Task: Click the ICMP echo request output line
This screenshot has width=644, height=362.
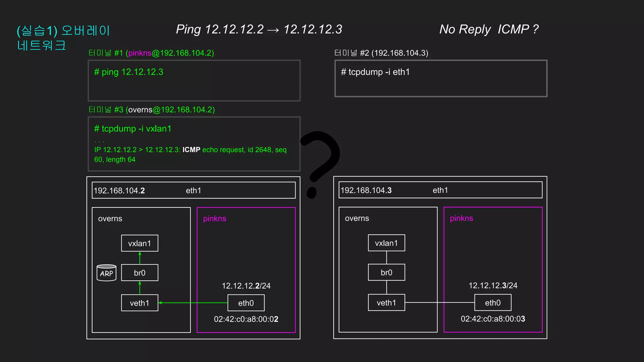Action: pos(190,150)
